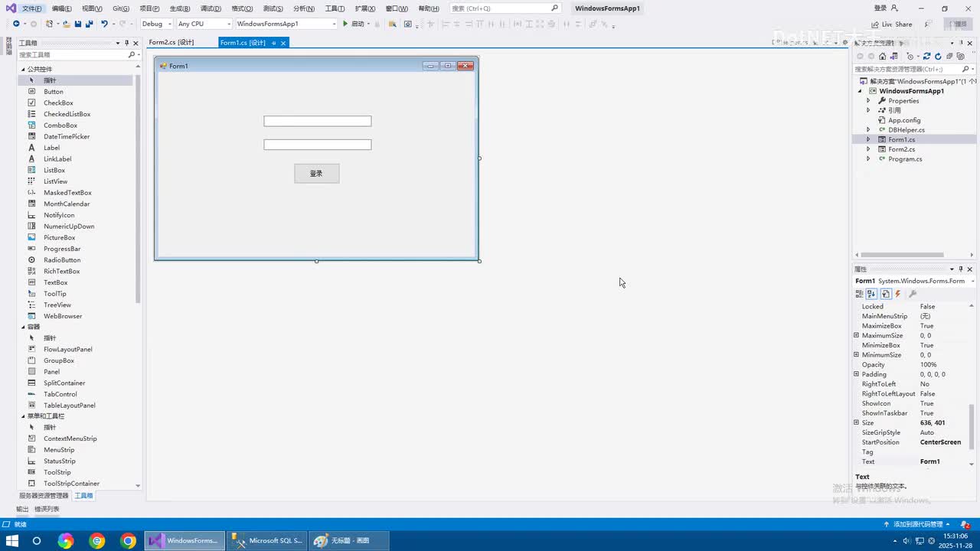Click the Windows Start button
This screenshot has height=551, width=980.
coord(12,541)
